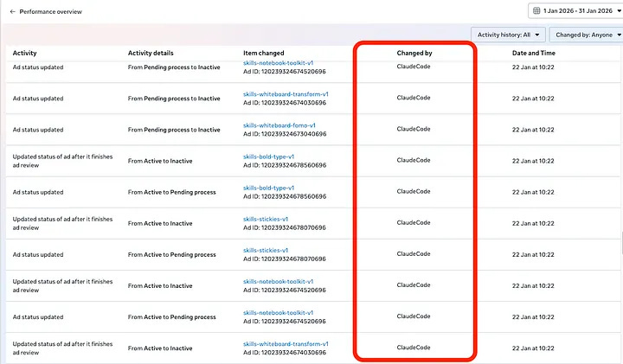The width and height of the screenshot is (623, 364).
Task: Select the Changed by column header
Action: click(414, 54)
